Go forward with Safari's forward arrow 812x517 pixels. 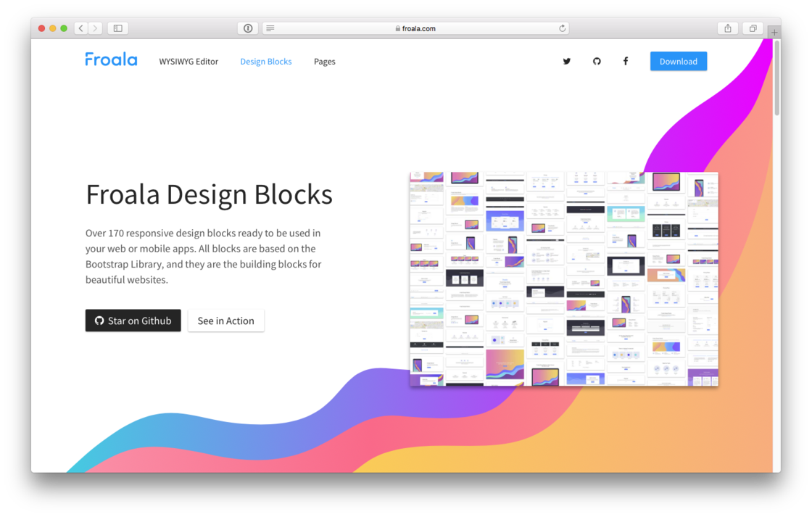coord(95,28)
